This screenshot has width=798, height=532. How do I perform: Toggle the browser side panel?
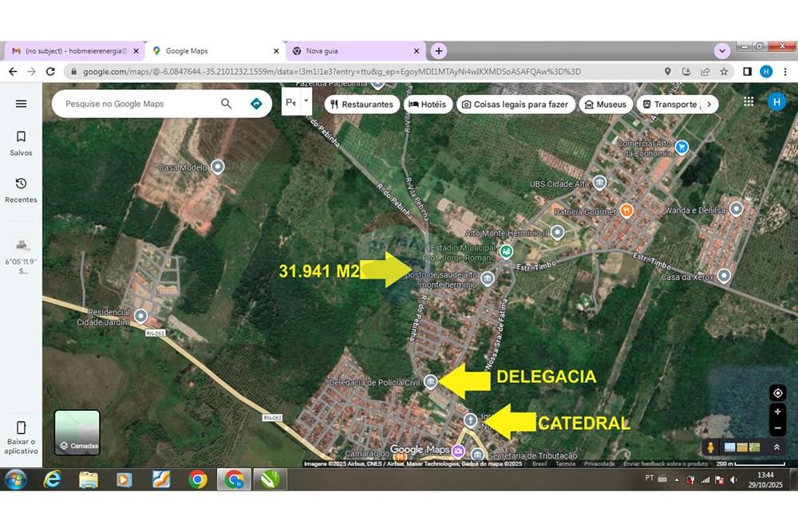(747, 72)
